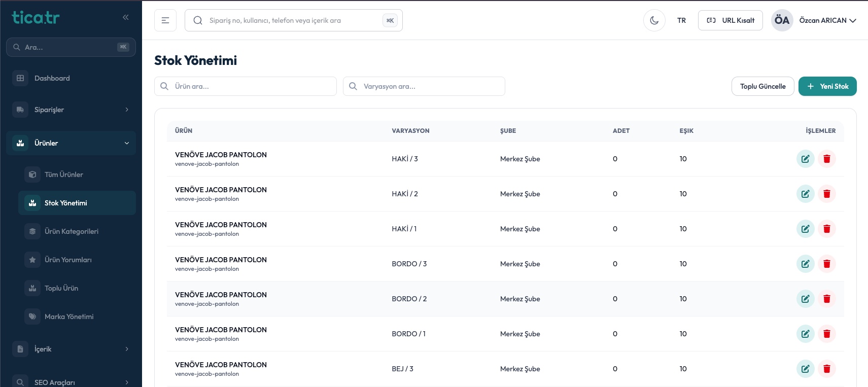
Task: Open Toplu Ürün page
Action: click(x=77, y=288)
